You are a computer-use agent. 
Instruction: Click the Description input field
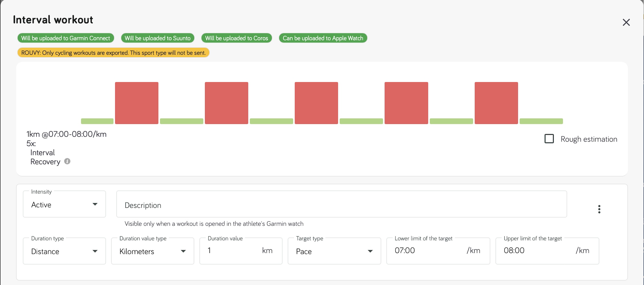click(x=342, y=204)
